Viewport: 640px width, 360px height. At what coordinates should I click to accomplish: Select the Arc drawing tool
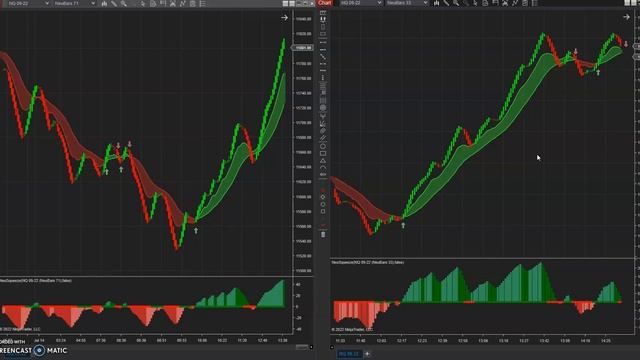[x=323, y=167]
